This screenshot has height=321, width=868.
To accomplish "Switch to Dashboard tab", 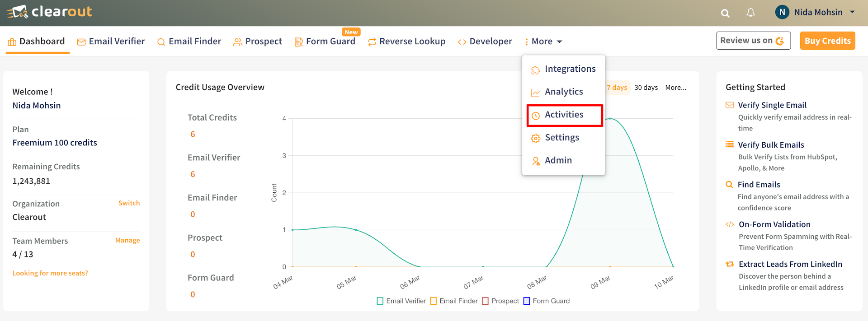I will [37, 42].
